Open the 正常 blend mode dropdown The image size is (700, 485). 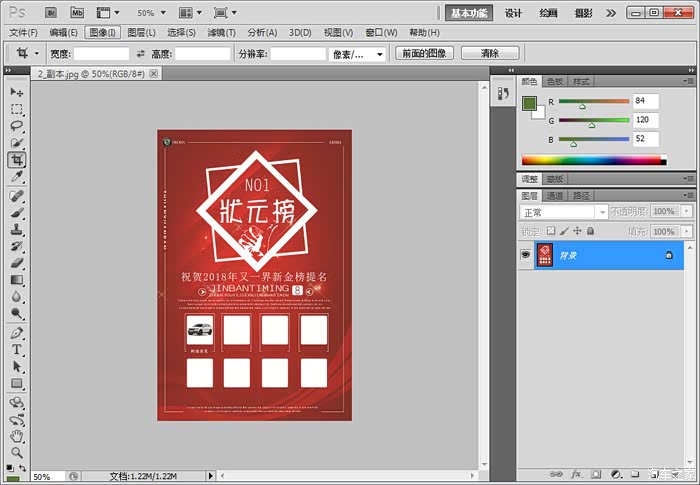564,212
